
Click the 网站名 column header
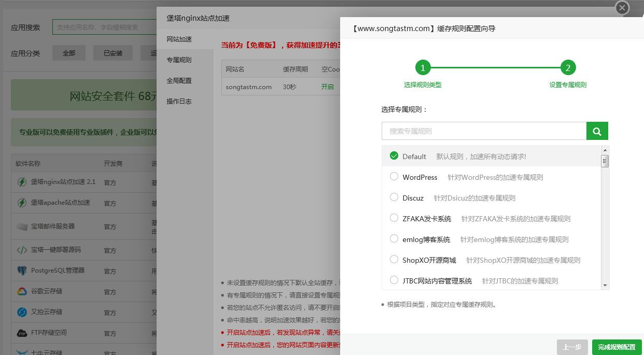click(x=235, y=69)
